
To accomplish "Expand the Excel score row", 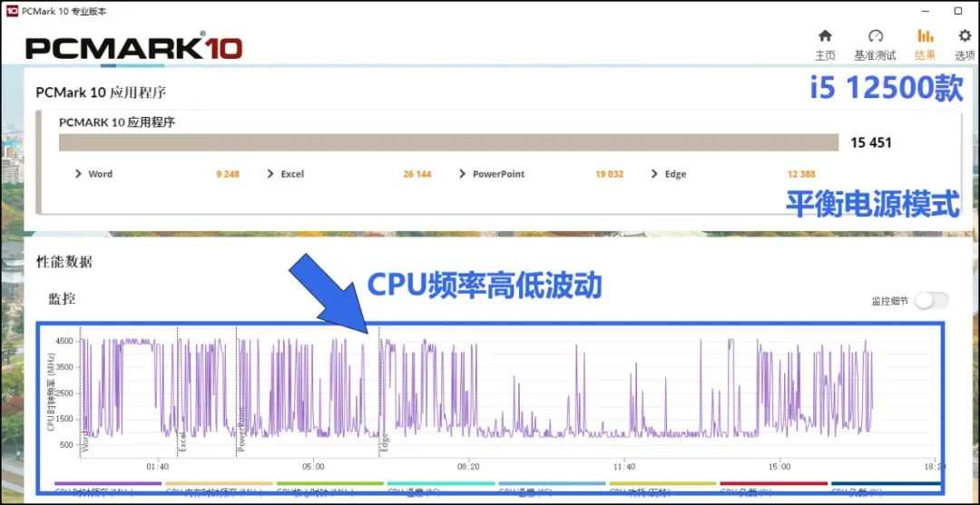I will tap(285, 174).
